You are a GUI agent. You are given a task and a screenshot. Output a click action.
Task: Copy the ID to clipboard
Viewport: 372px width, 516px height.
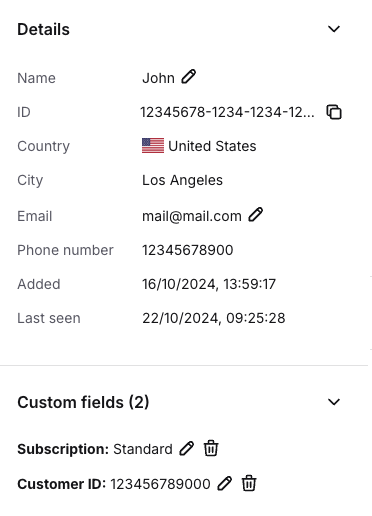[x=334, y=112]
